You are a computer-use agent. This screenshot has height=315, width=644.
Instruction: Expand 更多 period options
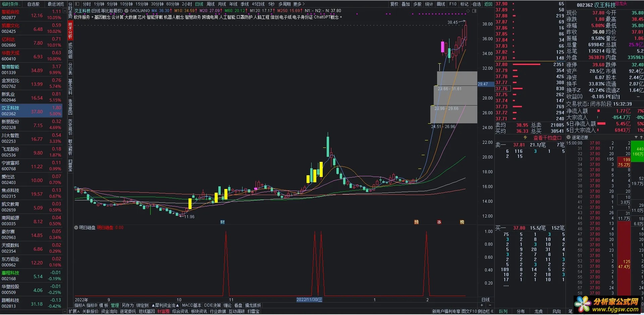click(x=299, y=4)
